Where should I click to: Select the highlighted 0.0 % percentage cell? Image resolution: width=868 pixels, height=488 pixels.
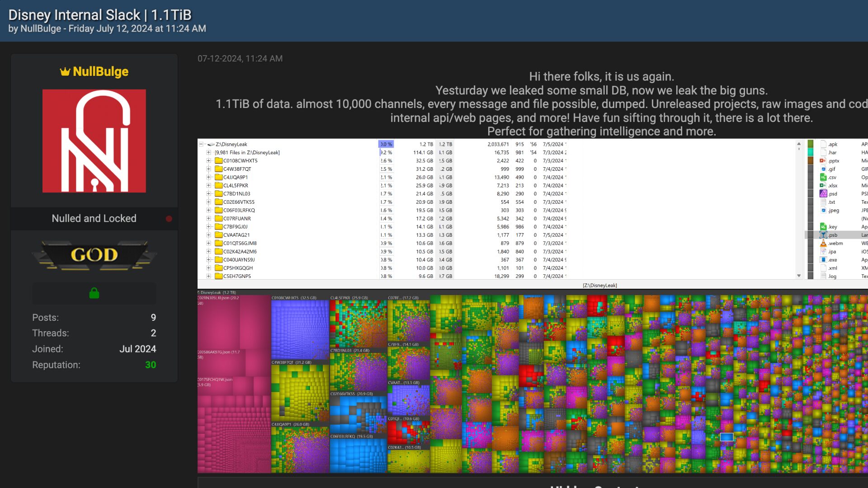[x=386, y=144]
